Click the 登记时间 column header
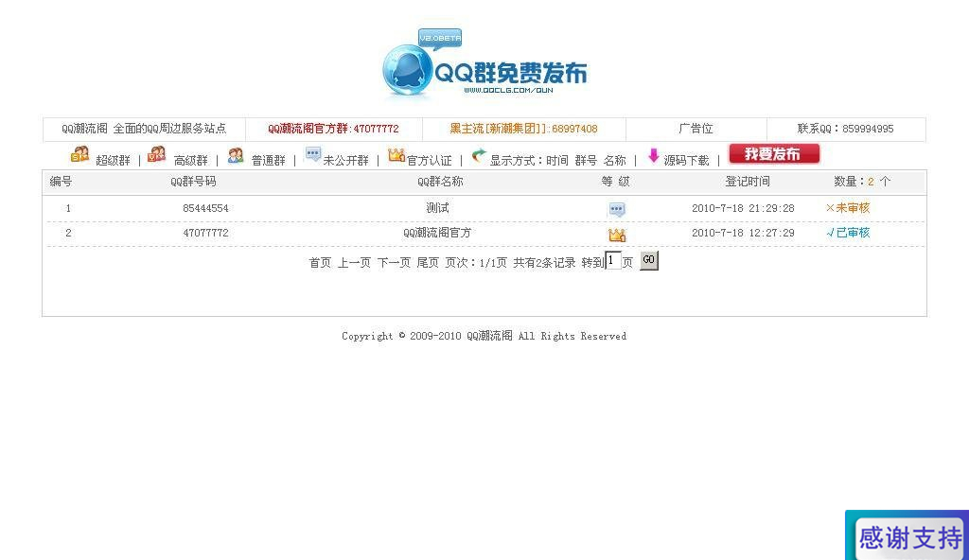Viewport: 969px width, 560px height. 748,182
